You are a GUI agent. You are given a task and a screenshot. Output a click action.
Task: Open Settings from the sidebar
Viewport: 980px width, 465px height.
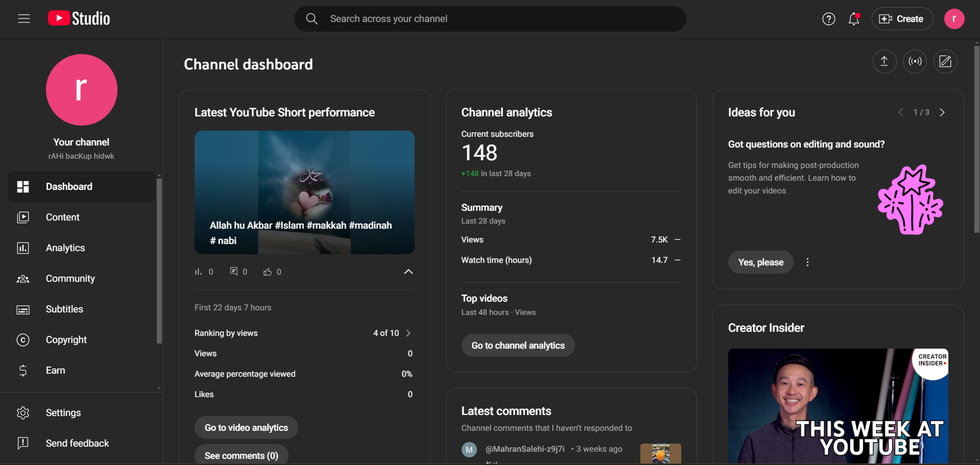(82, 413)
